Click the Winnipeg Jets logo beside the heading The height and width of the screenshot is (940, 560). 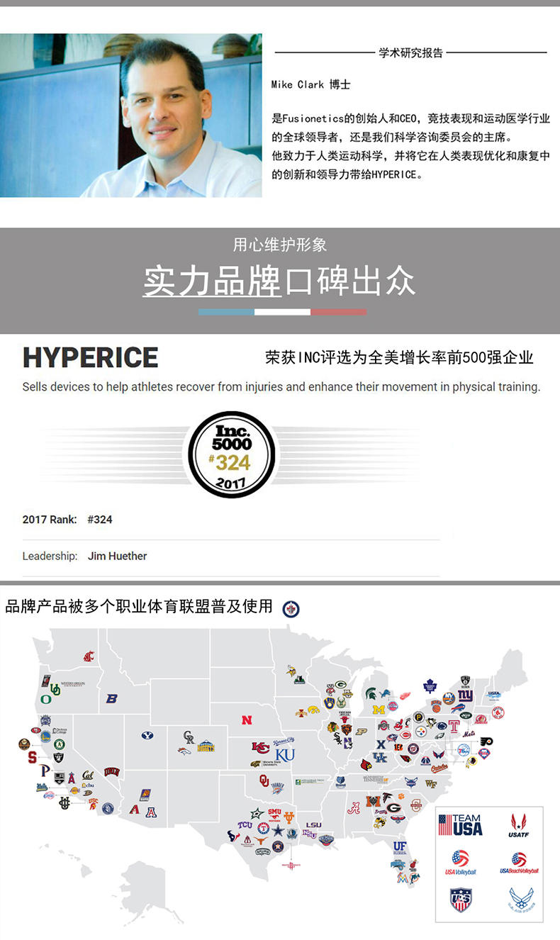pyautogui.click(x=291, y=608)
